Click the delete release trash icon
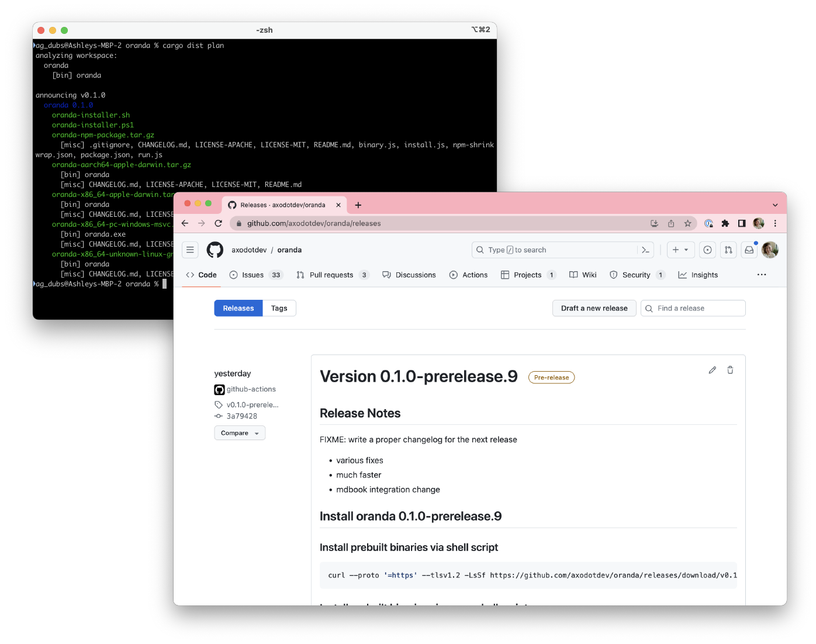The height and width of the screenshot is (644, 816). click(730, 370)
